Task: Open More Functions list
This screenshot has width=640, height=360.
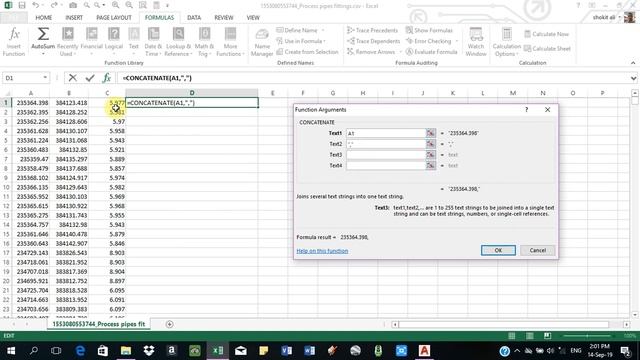Action: point(230,42)
